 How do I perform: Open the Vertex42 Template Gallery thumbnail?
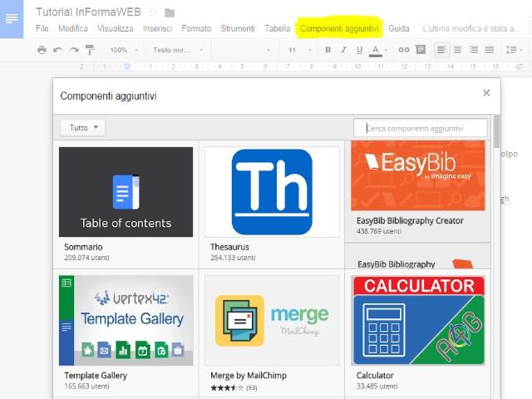tap(126, 320)
